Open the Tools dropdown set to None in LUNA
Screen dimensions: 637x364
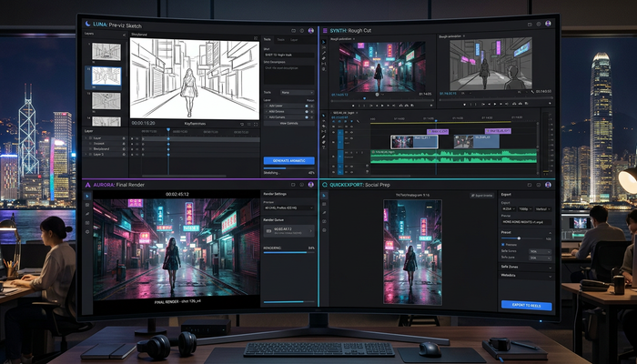(x=297, y=93)
